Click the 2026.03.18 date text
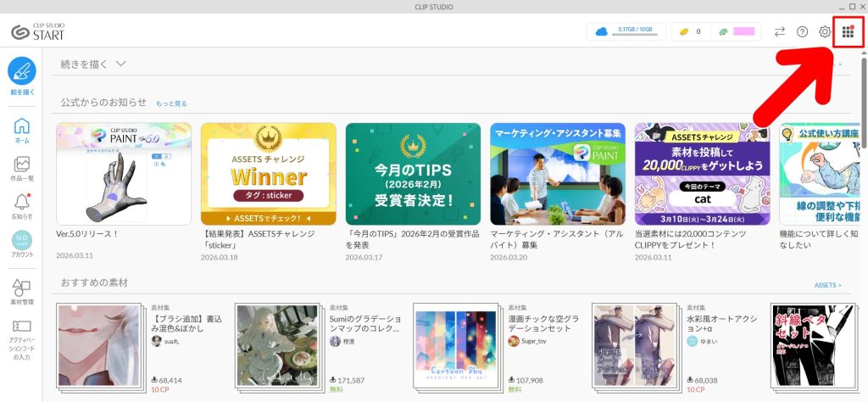This screenshot has height=402, width=868. pos(220,258)
